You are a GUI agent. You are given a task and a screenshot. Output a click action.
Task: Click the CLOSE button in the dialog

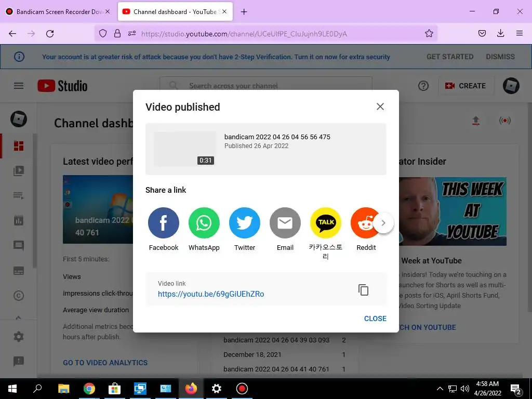click(x=375, y=318)
